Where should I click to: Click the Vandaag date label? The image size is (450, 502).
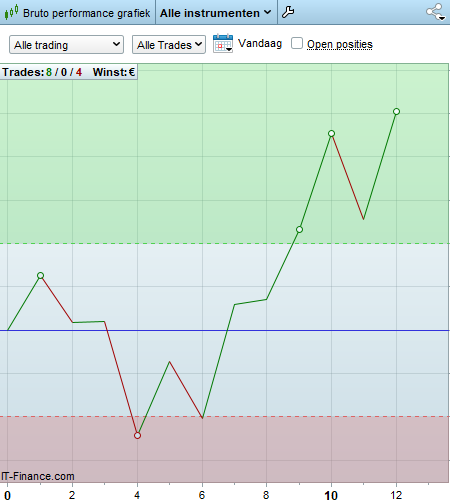point(260,43)
